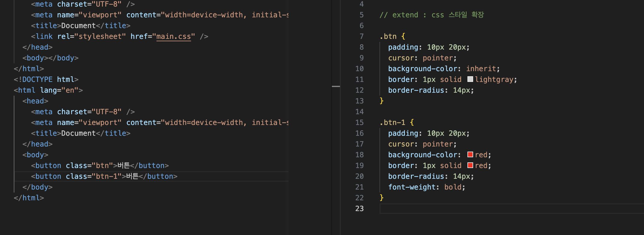Click "cursor: pointer;" on line 9

coord(423,58)
